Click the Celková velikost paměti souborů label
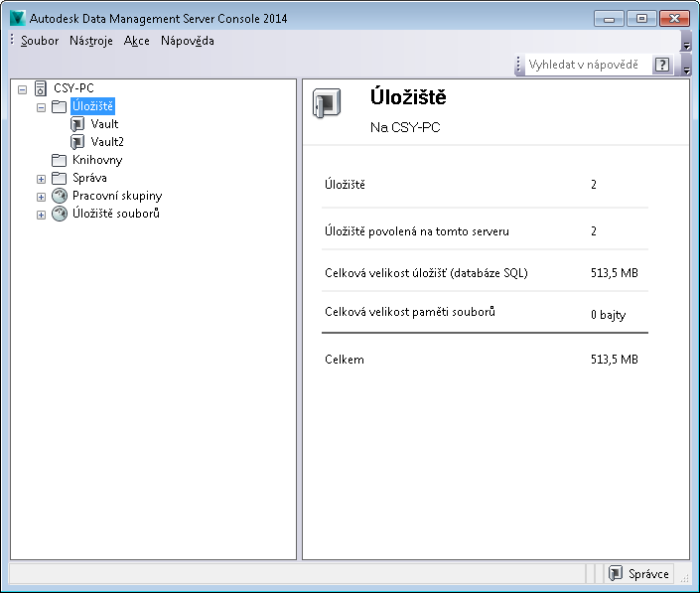Image resolution: width=700 pixels, height=593 pixels. pos(410,312)
